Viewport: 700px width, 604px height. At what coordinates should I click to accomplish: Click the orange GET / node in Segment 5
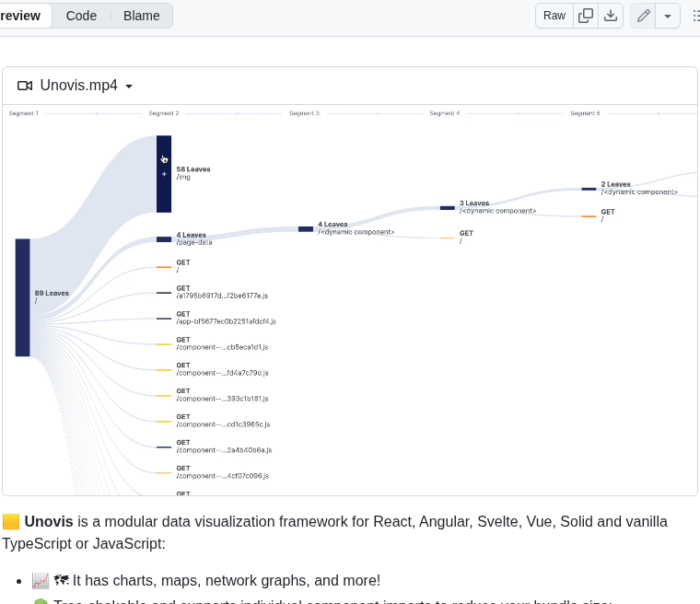tap(589, 216)
